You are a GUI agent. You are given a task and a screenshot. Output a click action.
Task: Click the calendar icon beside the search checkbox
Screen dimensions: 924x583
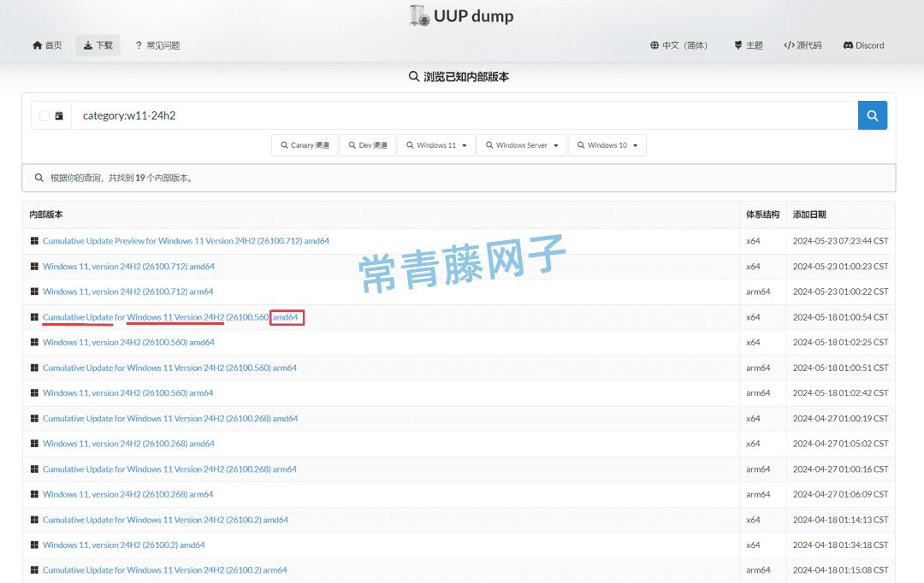59,115
